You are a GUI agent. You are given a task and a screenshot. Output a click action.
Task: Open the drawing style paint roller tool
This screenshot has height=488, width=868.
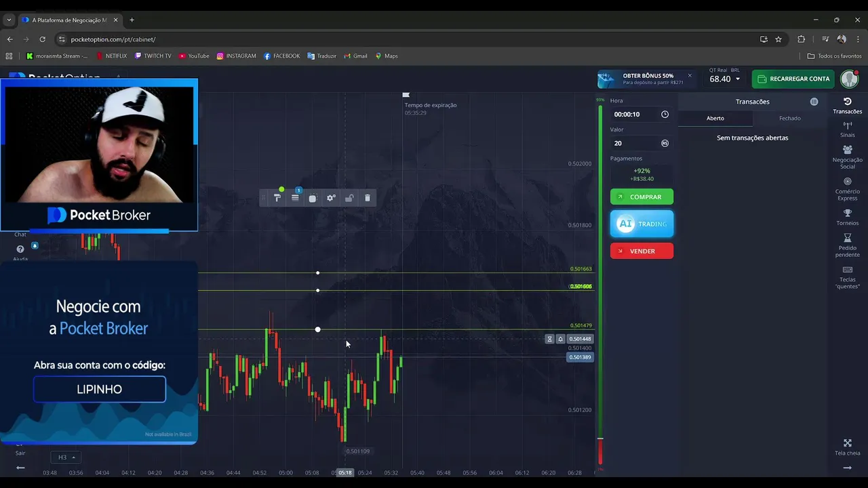point(277,198)
